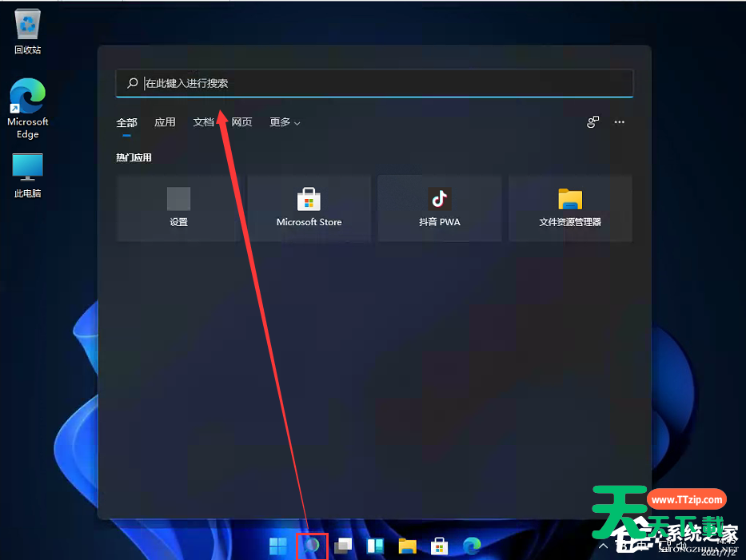The width and height of the screenshot is (746, 560).
Task: Launch the 抖音 PWA tile
Action: (x=439, y=209)
